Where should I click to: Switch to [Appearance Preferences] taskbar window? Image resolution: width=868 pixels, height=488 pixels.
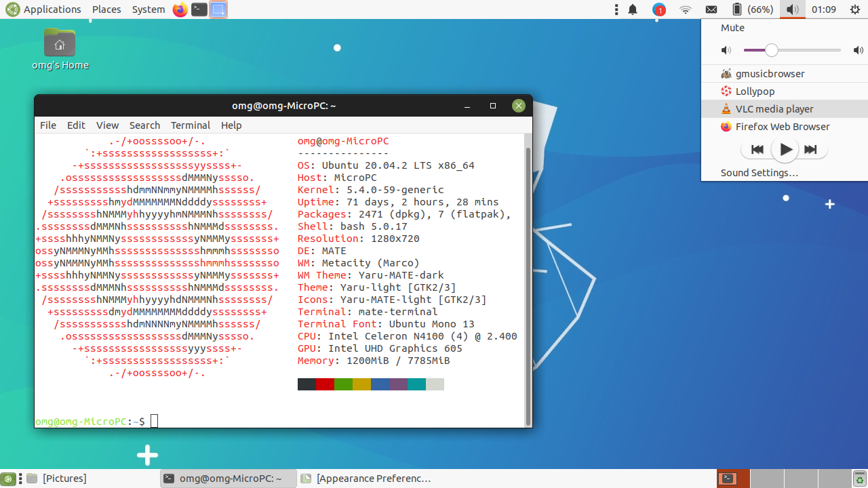point(366,479)
